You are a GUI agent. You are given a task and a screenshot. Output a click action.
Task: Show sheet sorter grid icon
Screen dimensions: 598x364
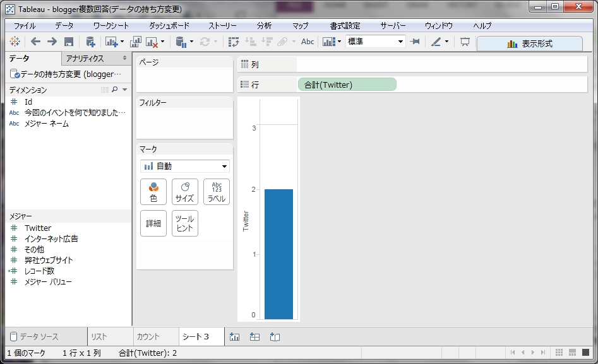(559, 353)
